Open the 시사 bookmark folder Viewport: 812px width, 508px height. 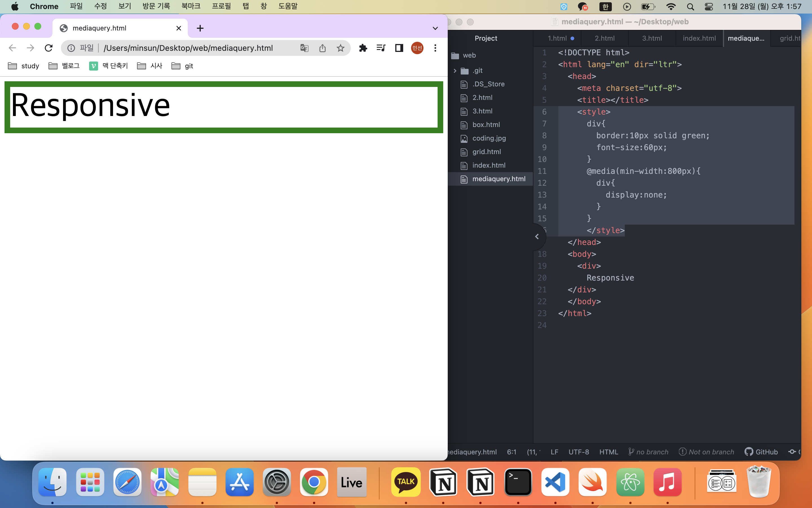point(150,66)
